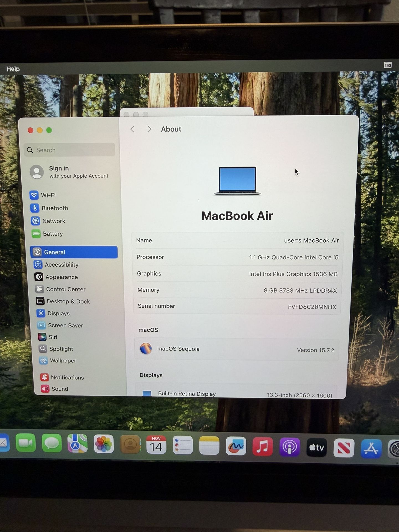Open Battery settings in sidebar
The height and width of the screenshot is (532, 399).
(47, 234)
